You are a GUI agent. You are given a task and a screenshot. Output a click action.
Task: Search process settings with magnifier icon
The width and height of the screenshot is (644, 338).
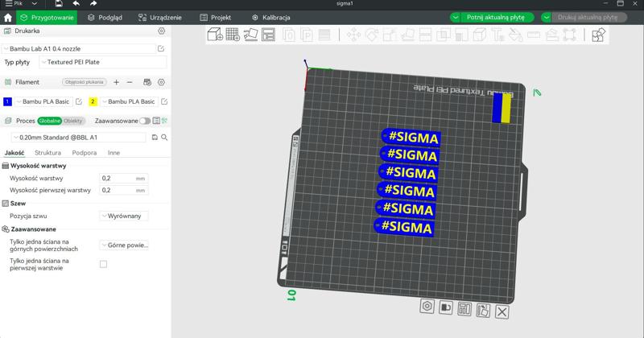coord(164,138)
